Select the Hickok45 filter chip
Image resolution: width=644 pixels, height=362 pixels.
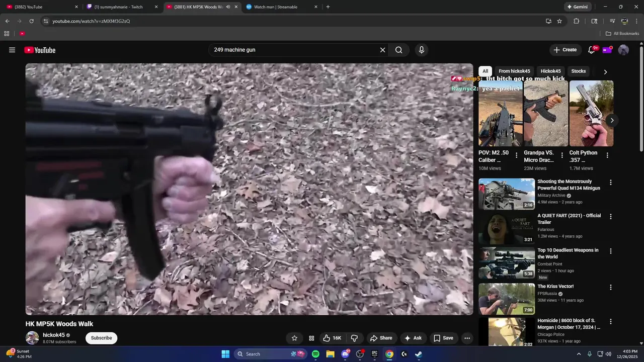point(550,71)
